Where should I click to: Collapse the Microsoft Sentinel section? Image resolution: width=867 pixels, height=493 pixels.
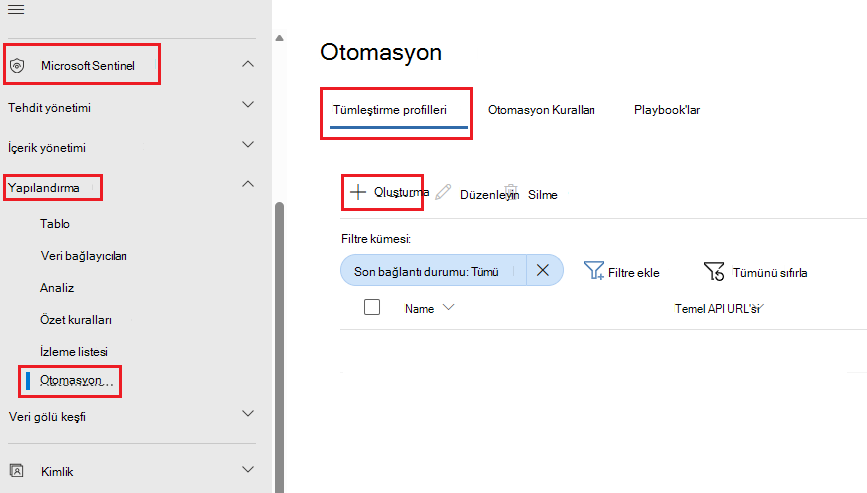point(248,64)
